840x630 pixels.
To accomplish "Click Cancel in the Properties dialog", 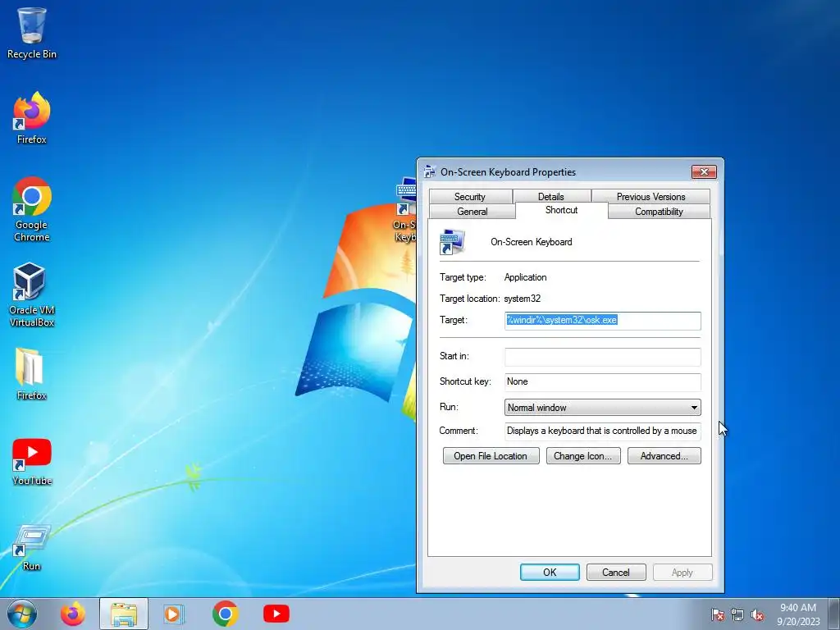I will click(x=616, y=572).
